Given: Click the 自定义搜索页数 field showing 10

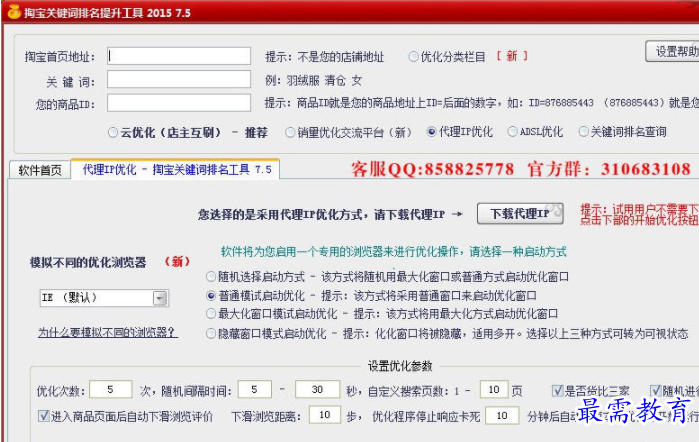Looking at the screenshot, I should coord(494,389).
